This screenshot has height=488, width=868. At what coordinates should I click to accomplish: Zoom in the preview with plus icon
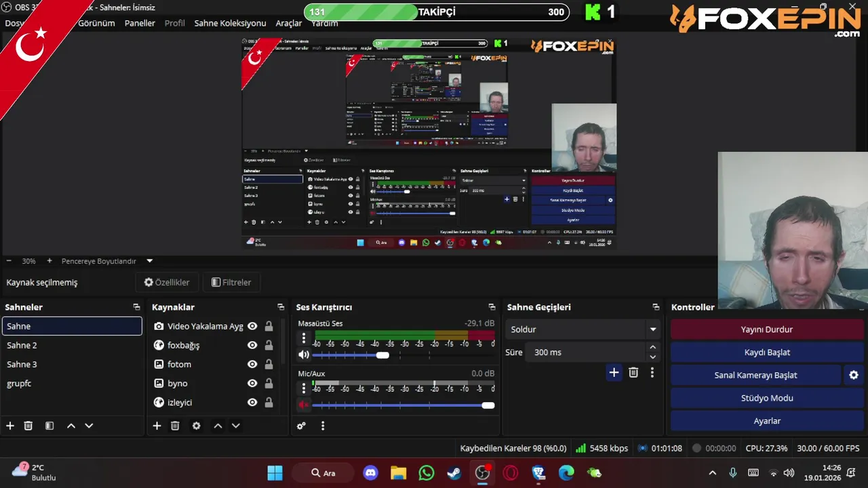pos(50,261)
